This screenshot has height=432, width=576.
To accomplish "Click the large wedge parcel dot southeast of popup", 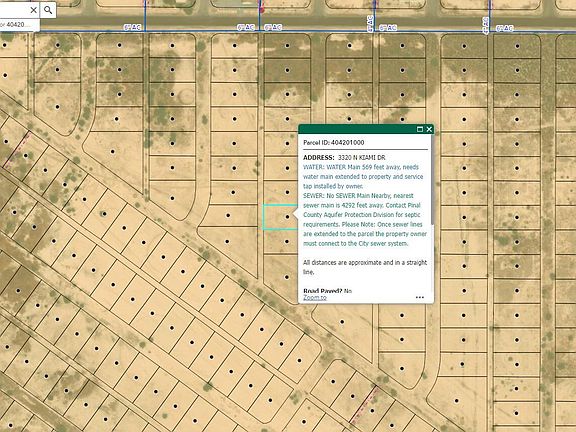I will (342, 322).
